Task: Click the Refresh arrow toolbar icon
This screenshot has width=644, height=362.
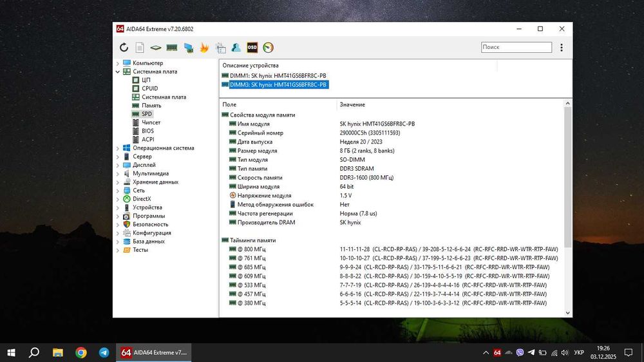Action: [x=124, y=47]
